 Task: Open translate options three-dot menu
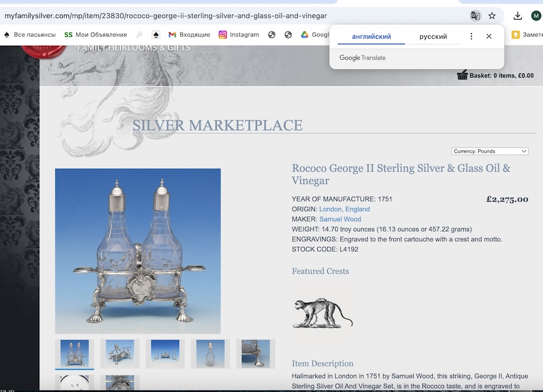click(x=471, y=36)
